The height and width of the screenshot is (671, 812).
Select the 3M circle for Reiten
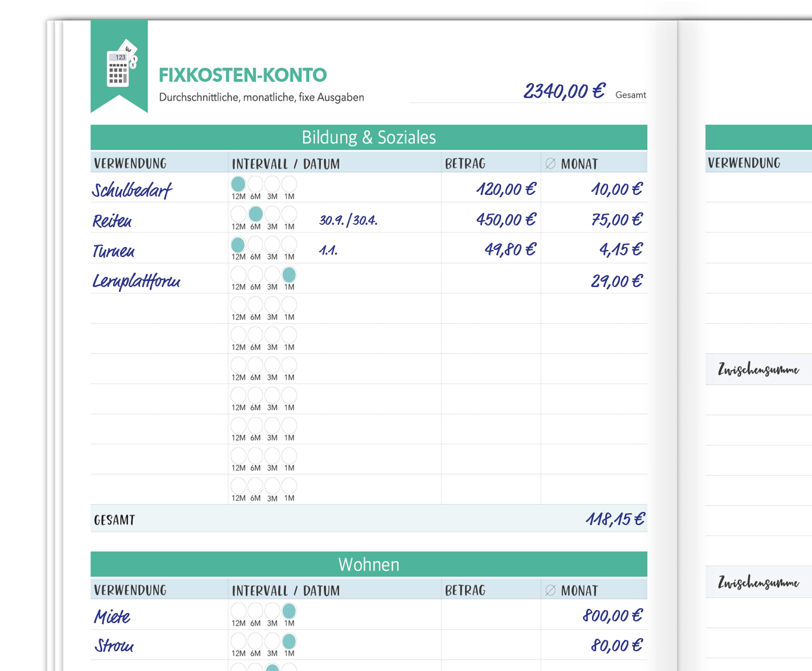point(272,213)
